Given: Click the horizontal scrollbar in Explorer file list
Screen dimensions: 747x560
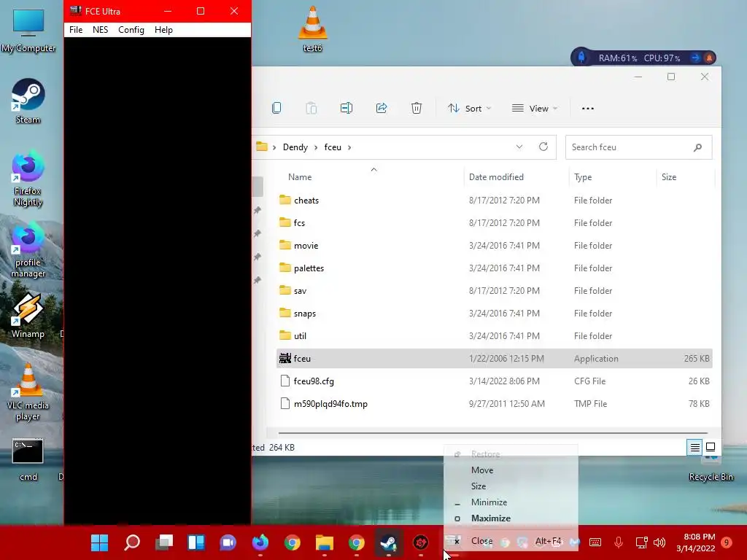Looking at the screenshot, I should click(493, 433).
